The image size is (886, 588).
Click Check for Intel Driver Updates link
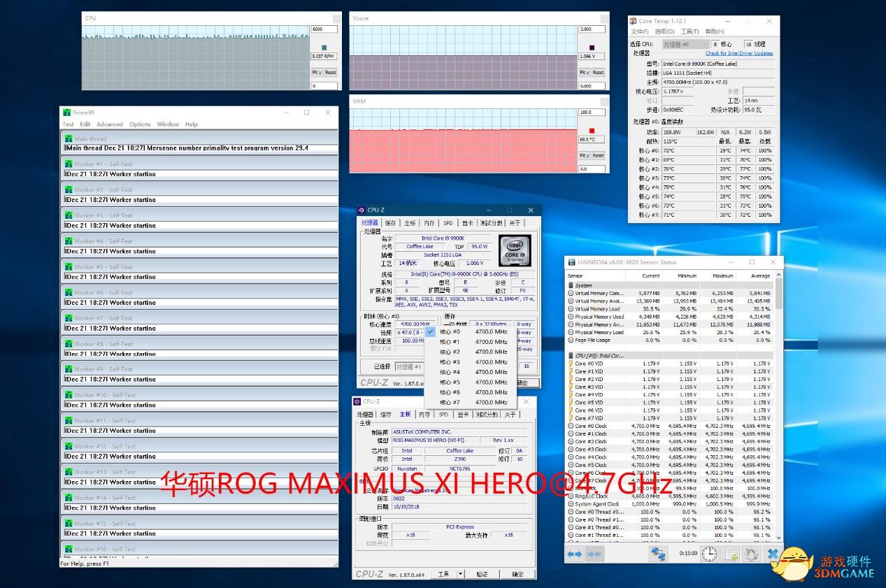pyautogui.click(x=738, y=53)
